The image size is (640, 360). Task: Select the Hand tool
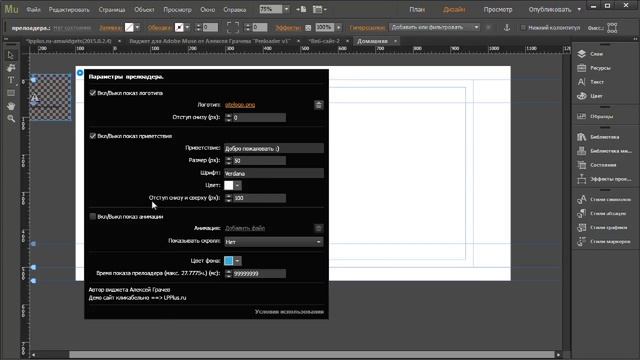click(x=11, y=106)
